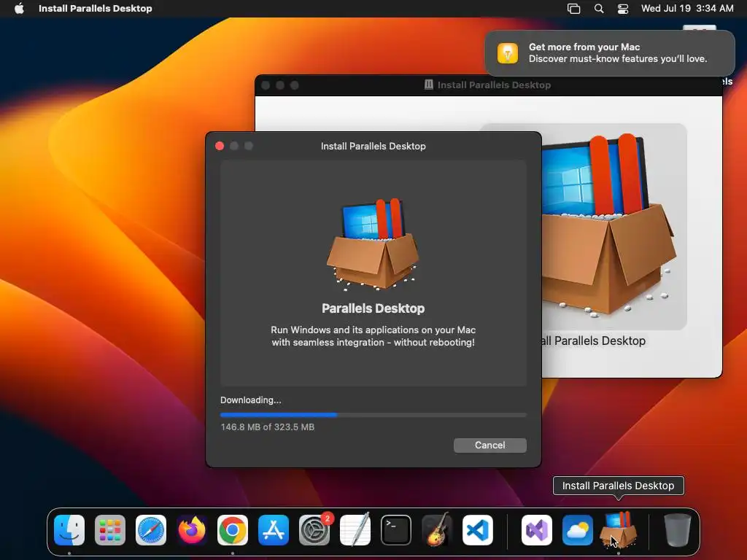This screenshot has height=560, width=747.
Task: Launch Terminal from the Dock
Action: [x=396, y=529]
